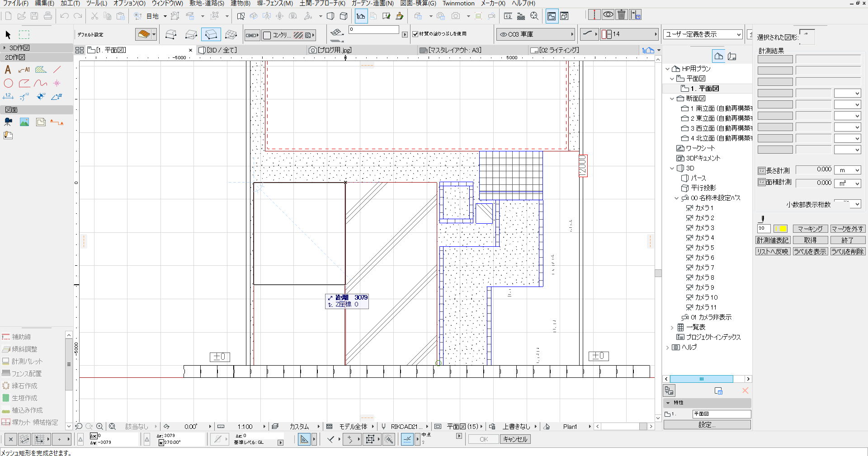Expand the 3D作図 toolbox section
Viewport: 868px width, 456px height.
(x=5, y=47)
